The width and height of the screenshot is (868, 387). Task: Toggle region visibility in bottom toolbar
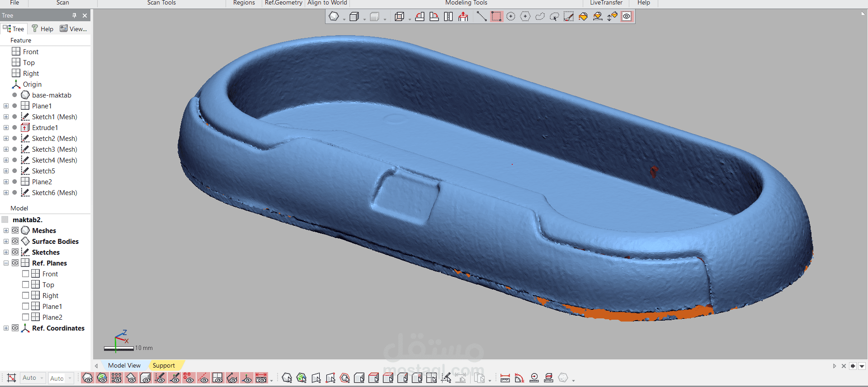(x=102, y=378)
